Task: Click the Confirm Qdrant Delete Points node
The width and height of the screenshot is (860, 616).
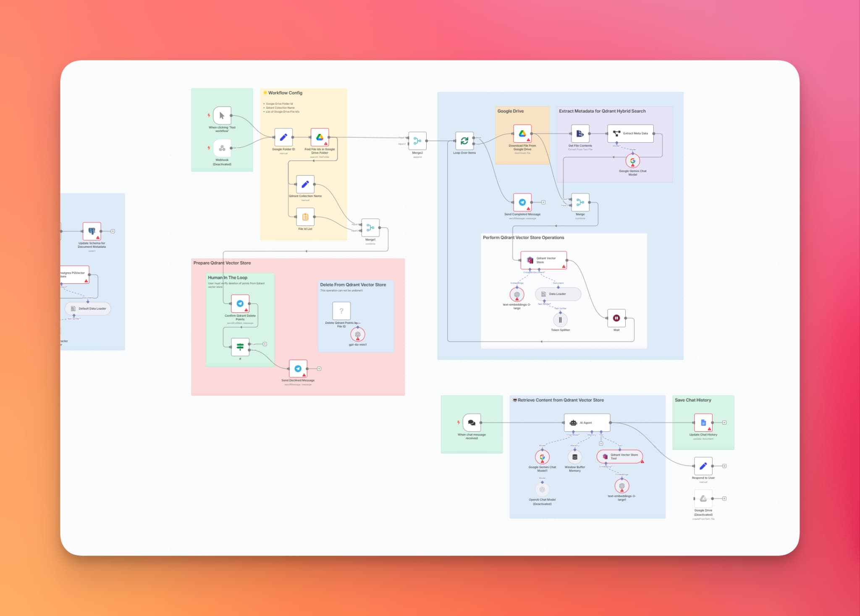Action: 240,304
